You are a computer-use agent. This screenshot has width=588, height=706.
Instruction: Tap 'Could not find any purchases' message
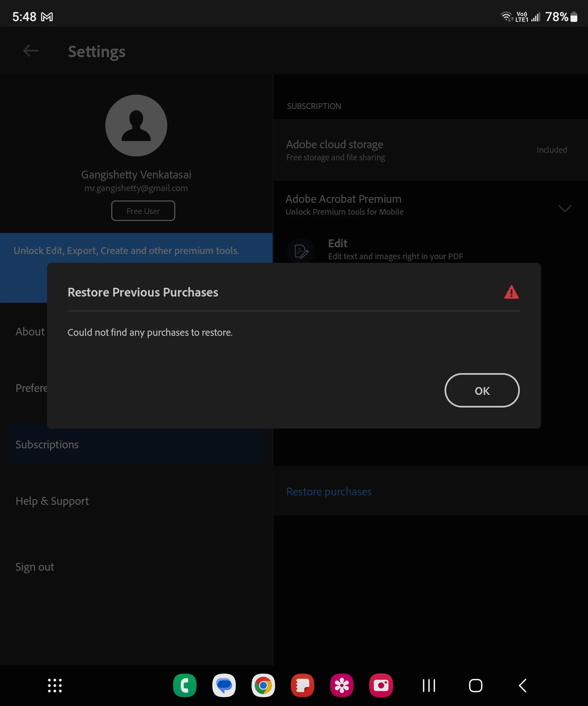pos(150,333)
